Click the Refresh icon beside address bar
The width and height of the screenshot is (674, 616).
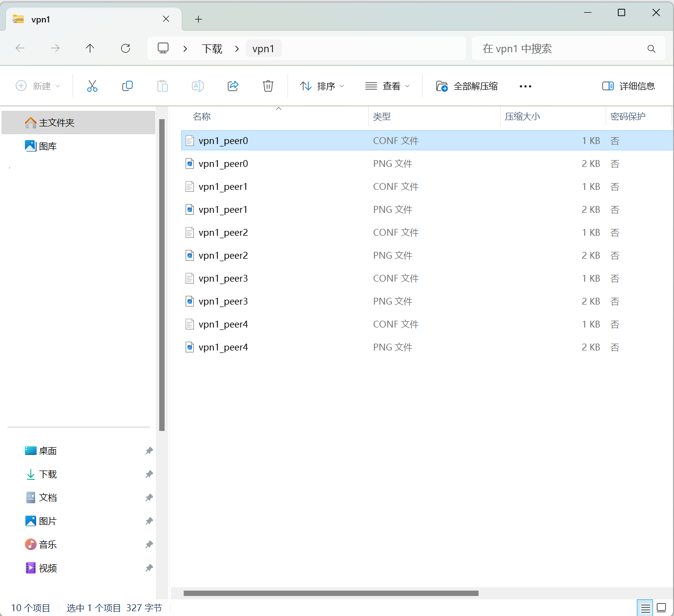click(126, 48)
